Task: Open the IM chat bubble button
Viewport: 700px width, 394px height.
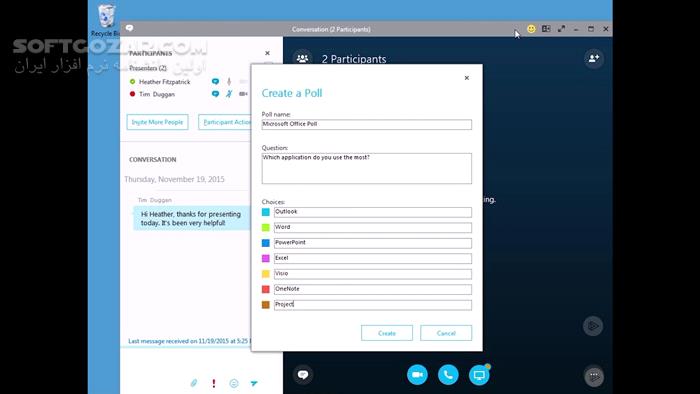Action: [303, 374]
